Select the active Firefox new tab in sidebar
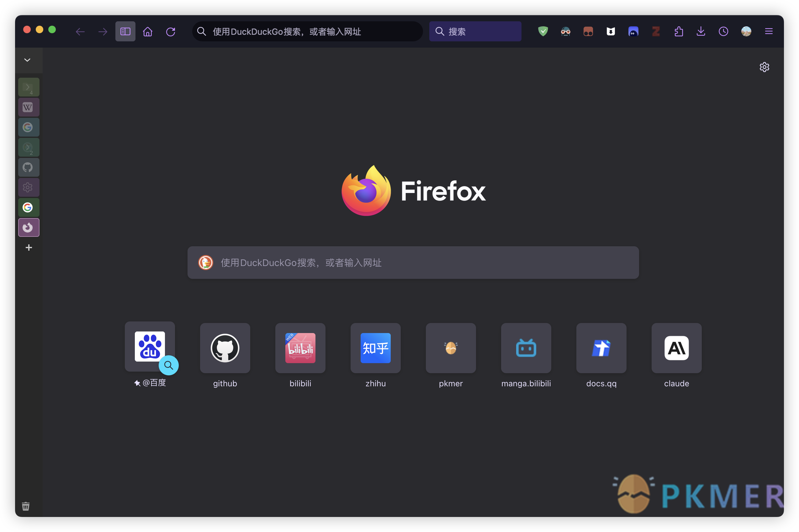This screenshot has width=799, height=532. click(29, 227)
